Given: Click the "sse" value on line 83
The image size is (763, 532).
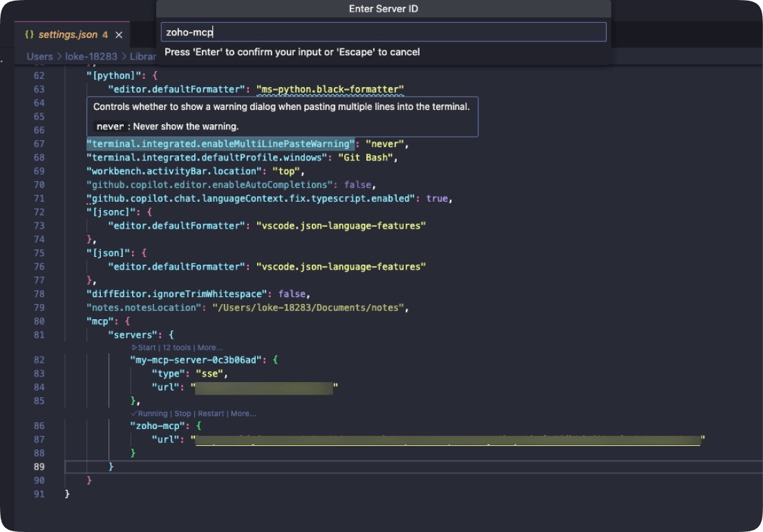Looking at the screenshot, I should click(x=209, y=374).
